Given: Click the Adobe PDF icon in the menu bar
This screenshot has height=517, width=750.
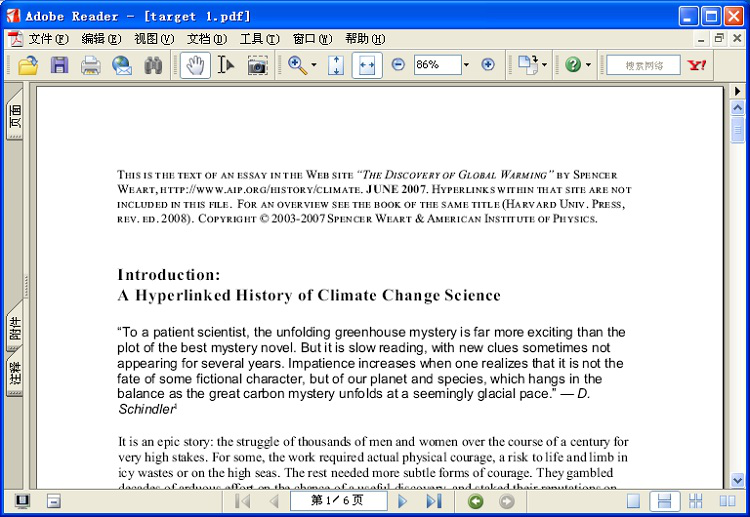Looking at the screenshot, I should pos(16,39).
